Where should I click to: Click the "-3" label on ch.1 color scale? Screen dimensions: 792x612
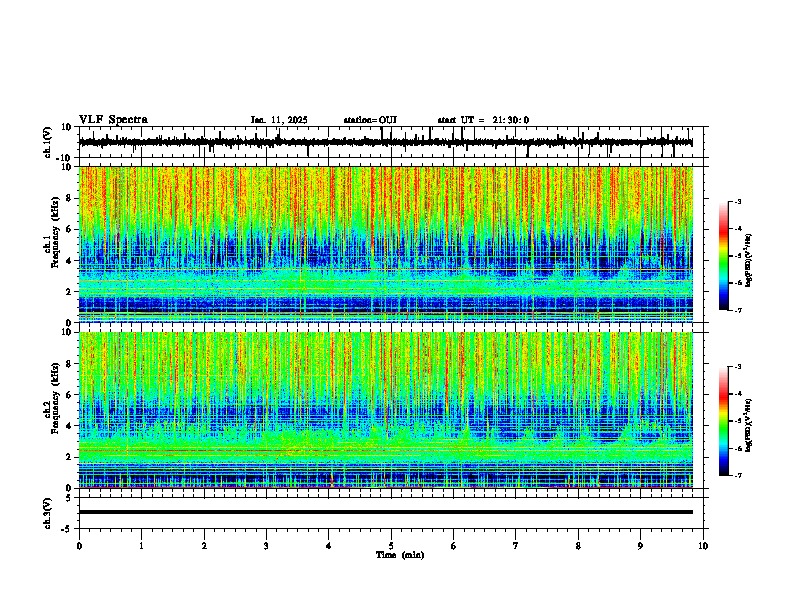click(x=737, y=201)
